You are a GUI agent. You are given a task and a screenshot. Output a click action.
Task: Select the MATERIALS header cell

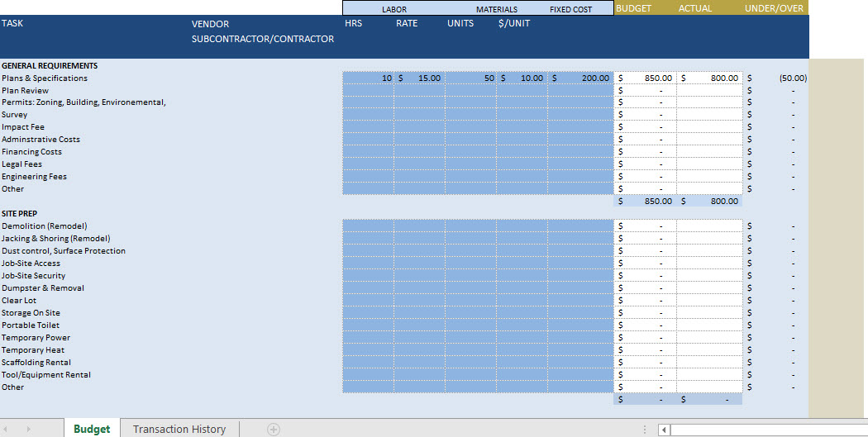pyautogui.click(x=497, y=9)
